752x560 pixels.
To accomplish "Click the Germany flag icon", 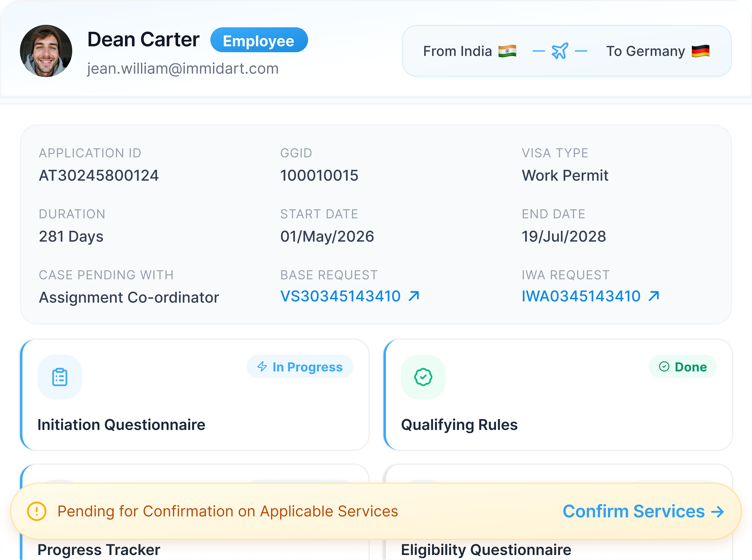I will (701, 51).
